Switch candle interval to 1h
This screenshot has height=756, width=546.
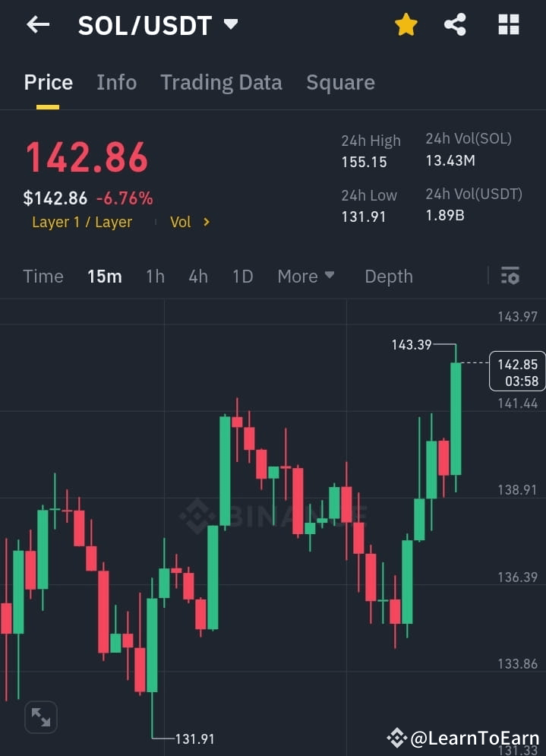tap(155, 277)
